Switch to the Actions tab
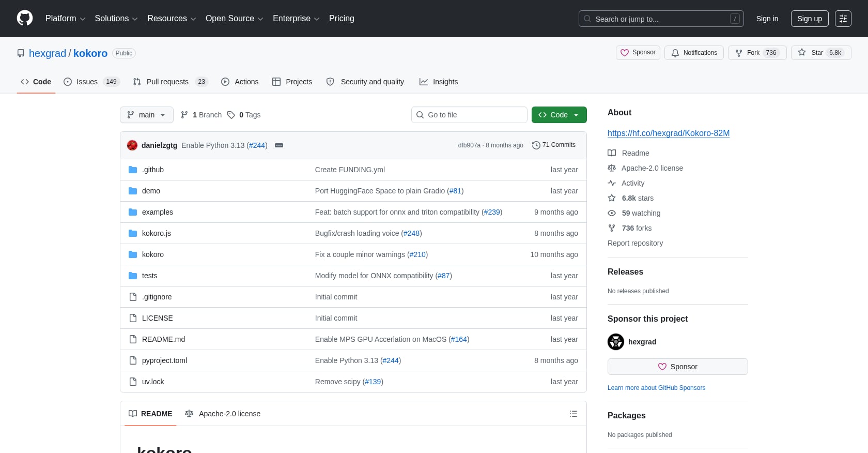The height and width of the screenshot is (453, 868). [240, 82]
